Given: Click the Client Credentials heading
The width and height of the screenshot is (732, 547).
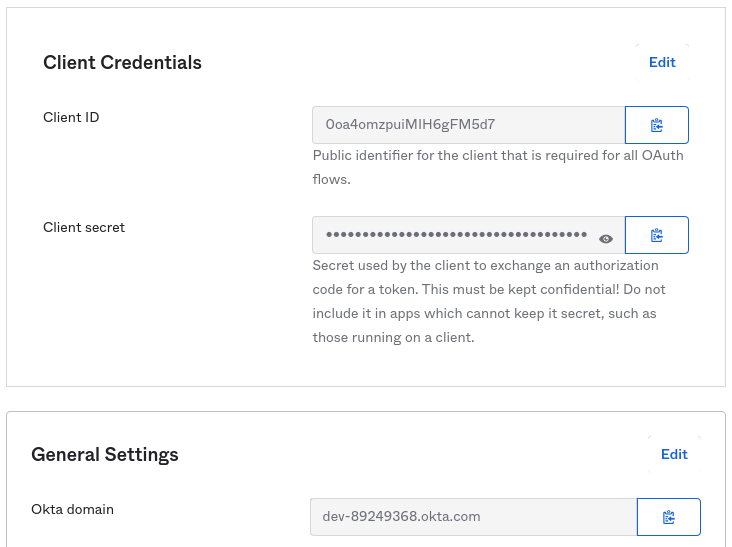Looking at the screenshot, I should point(122,63).
